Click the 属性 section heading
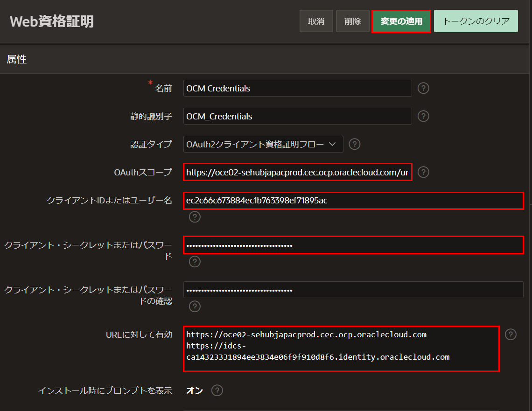 click(17, 59)
